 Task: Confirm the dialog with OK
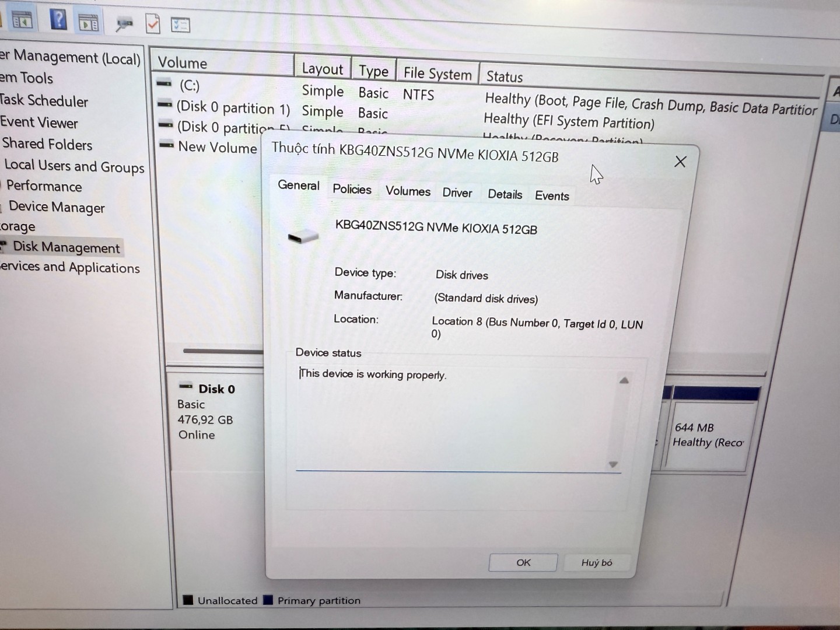click(x=523, y=562)
